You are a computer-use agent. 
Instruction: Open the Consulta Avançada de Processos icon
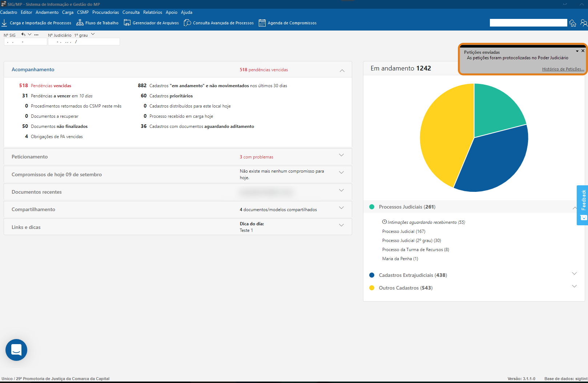coord(188,23)
